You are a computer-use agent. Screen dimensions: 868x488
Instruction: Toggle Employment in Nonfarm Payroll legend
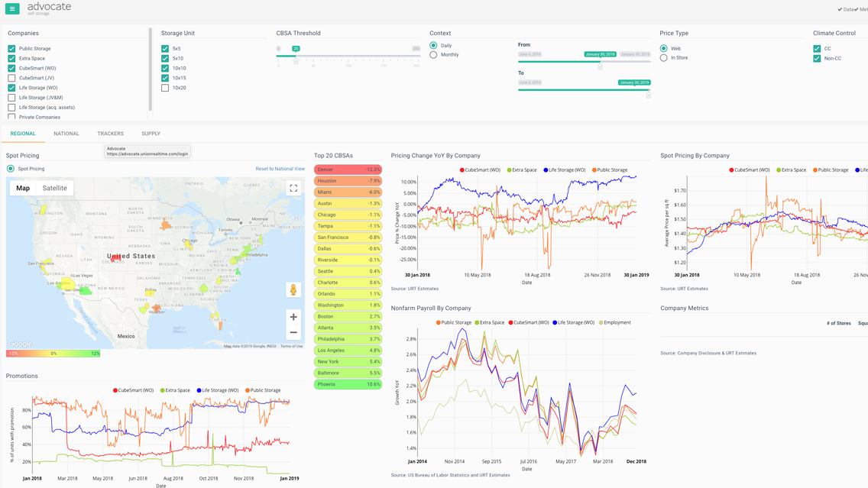614,322
